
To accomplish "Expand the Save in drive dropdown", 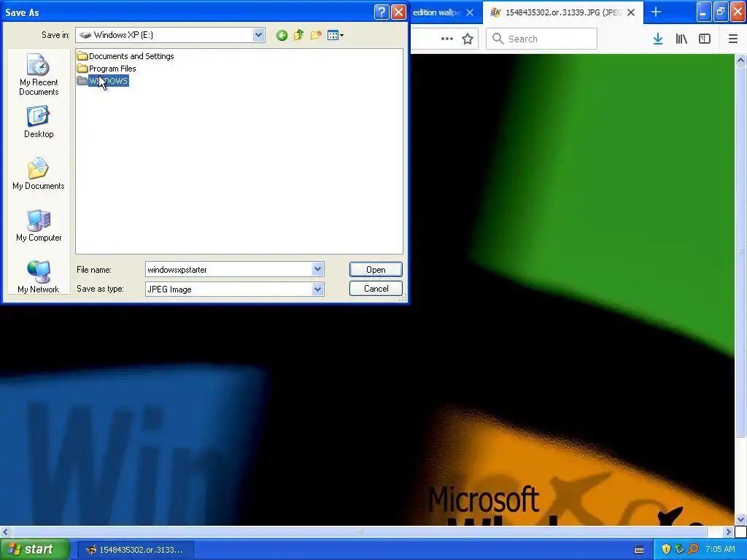I will point(259,35).
